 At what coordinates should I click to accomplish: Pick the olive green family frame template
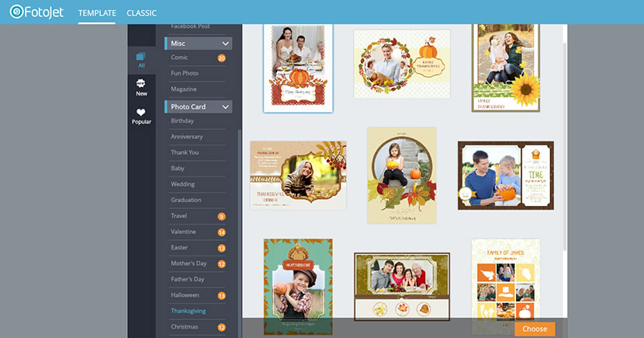click(x=402, y=287)
